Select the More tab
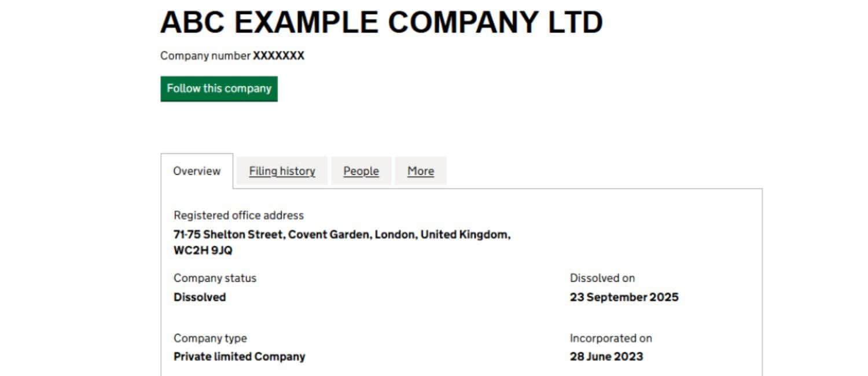 click(420, 171)
